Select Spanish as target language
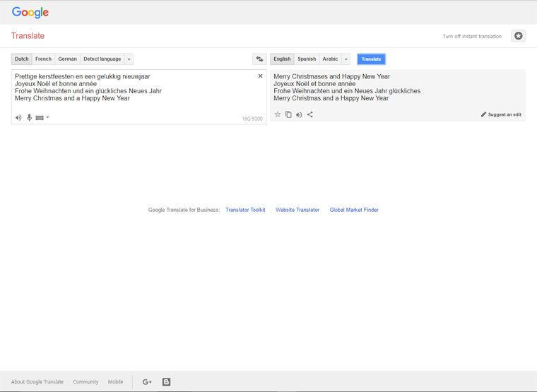 [307, 59]
